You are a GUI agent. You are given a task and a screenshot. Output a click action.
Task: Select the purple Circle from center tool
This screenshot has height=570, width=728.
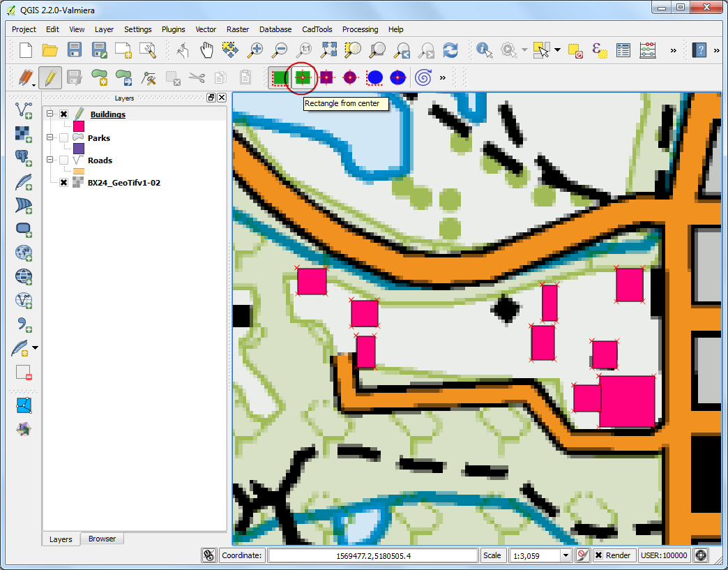350,77
